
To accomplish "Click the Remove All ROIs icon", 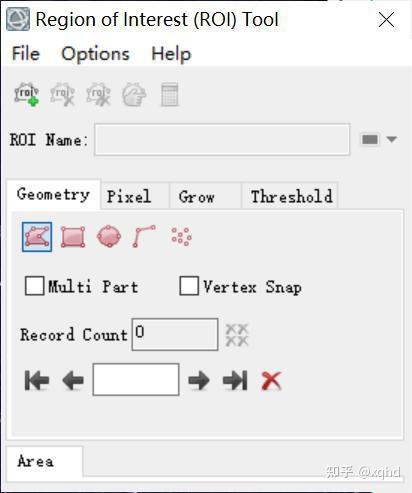I will coord(98,95).
